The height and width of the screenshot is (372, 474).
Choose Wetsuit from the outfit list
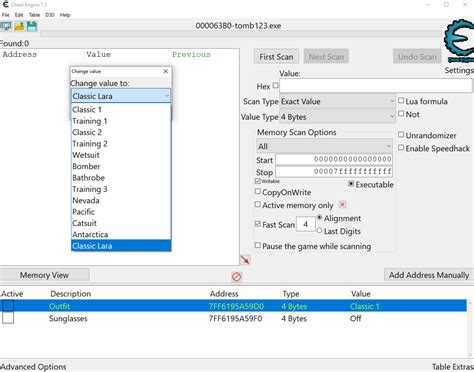pos(121,155)
